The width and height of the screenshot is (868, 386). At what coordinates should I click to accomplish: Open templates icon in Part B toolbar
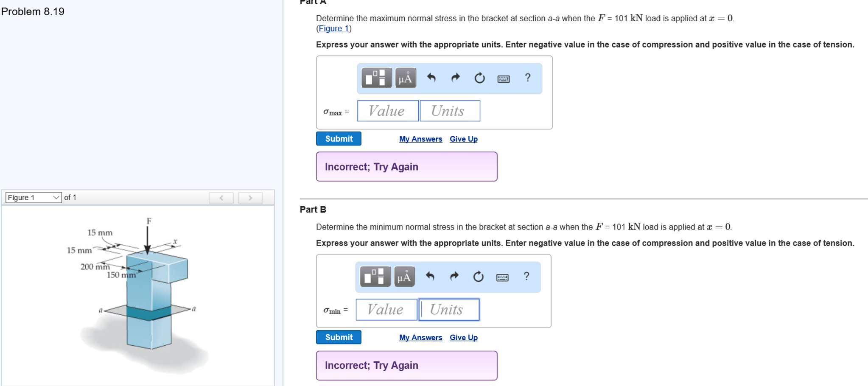[375, 277]
